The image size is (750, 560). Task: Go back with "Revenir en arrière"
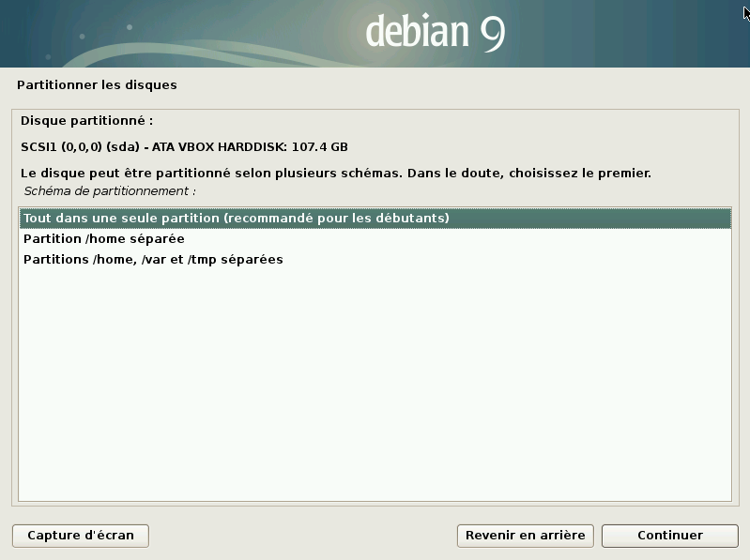[526, 536]
